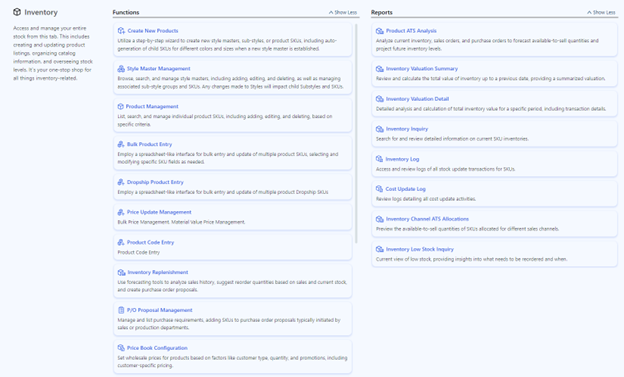Click the Inventory Valuation Detail icon
Image resolution: width=624 pixels, height=377 pixels.
click(380, 99)
